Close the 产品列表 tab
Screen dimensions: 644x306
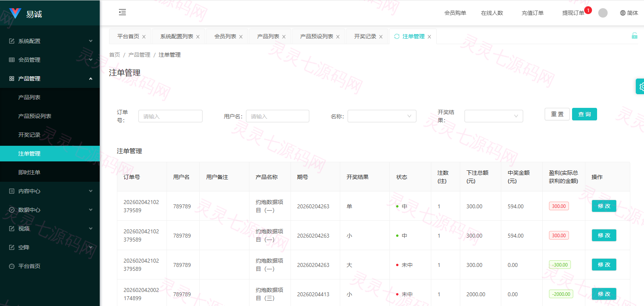[284, 37]
